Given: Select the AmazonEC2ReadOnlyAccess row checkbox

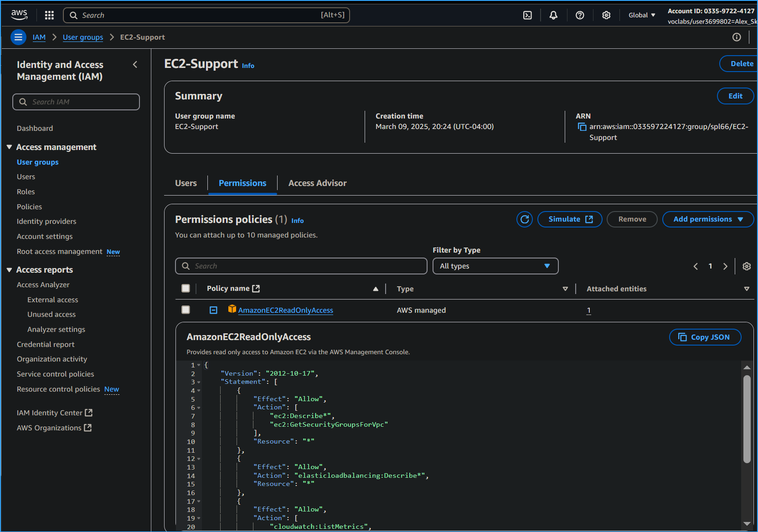Looking at the screenshot, I should [x=186, y=310].
